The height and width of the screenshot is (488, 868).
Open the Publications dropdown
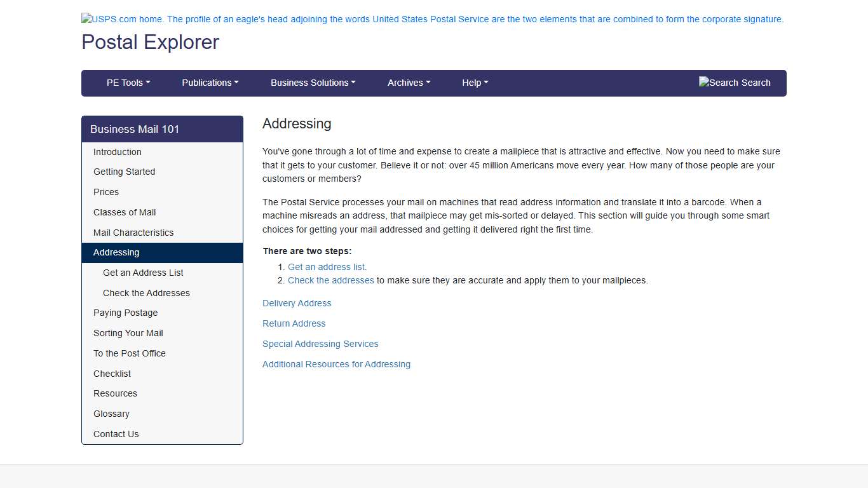coord(210,83)
